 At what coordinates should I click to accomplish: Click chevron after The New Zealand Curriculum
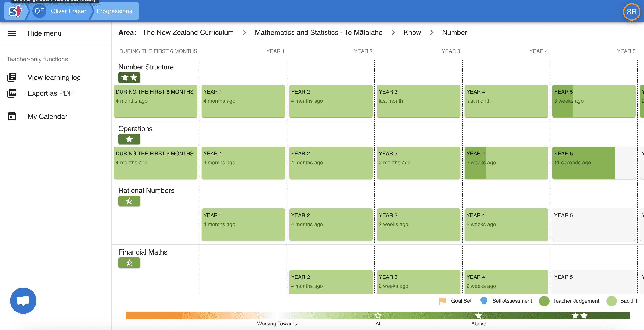pyautogui.click(x=244, y=32)
